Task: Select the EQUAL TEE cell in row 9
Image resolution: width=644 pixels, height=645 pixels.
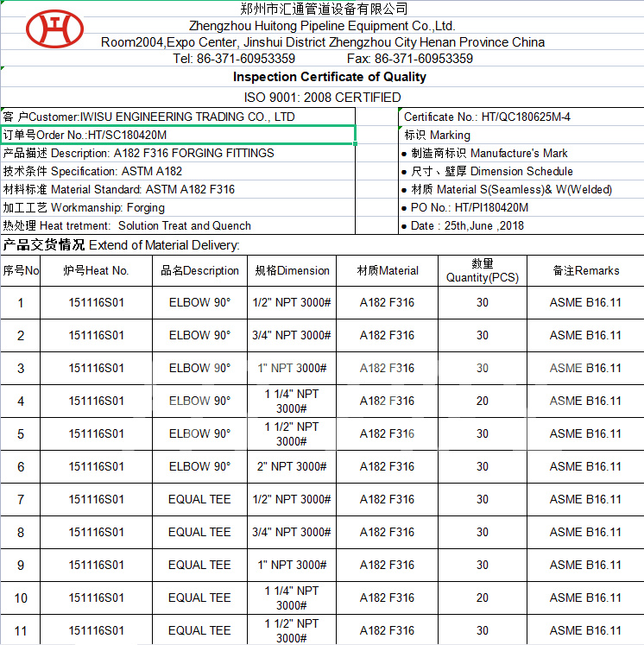Action: (x=200, y=566)
